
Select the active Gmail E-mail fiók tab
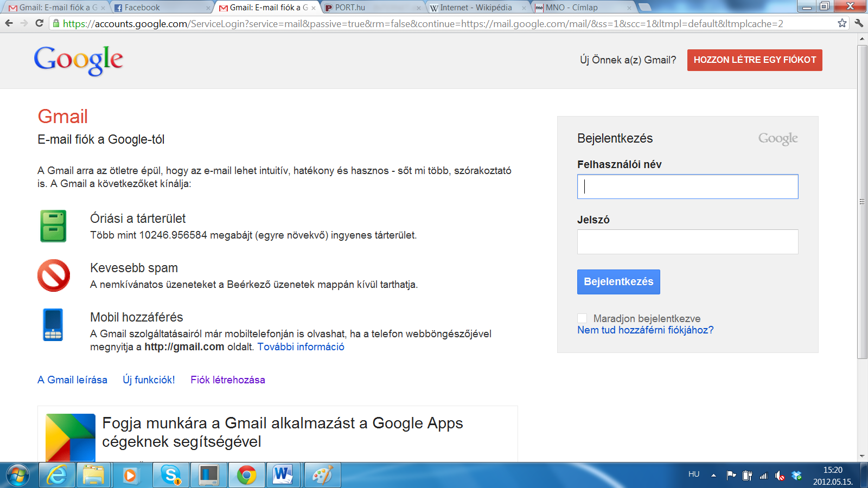pyautogui.click(x=267, y=8)
